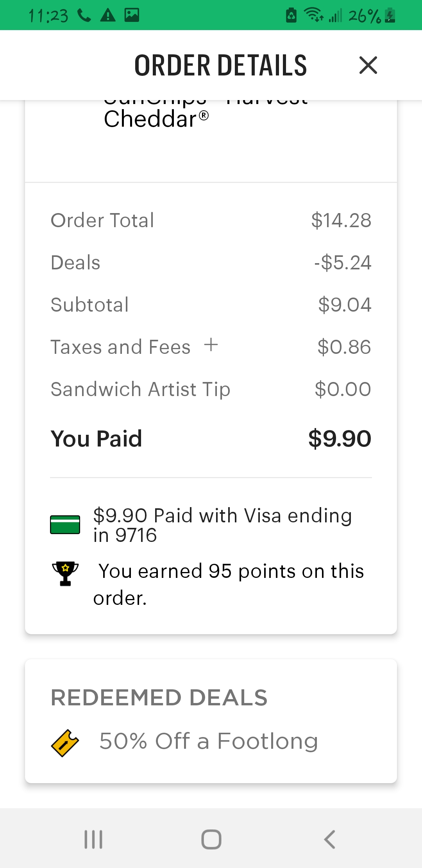
Task: Tap the green payment card icon
Action: click(65, 525)
